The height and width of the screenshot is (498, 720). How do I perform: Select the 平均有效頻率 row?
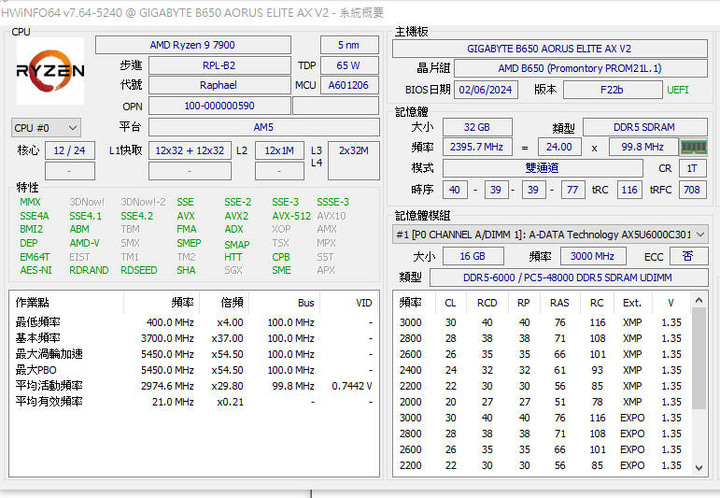pos(194,402)
